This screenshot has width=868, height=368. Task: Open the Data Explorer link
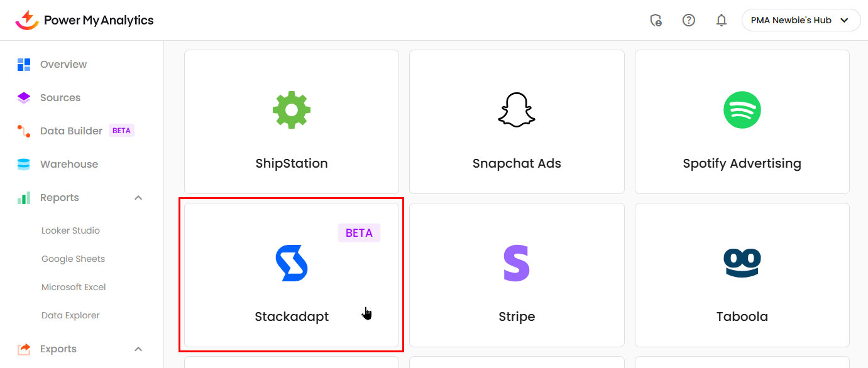point(70,315)
